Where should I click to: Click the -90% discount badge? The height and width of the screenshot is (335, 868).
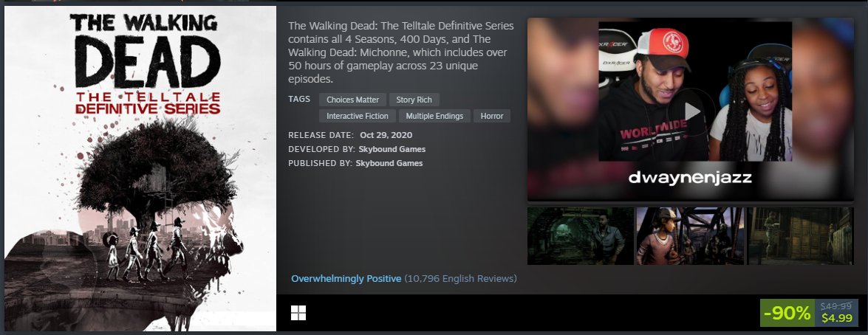(x=787, y=313)
